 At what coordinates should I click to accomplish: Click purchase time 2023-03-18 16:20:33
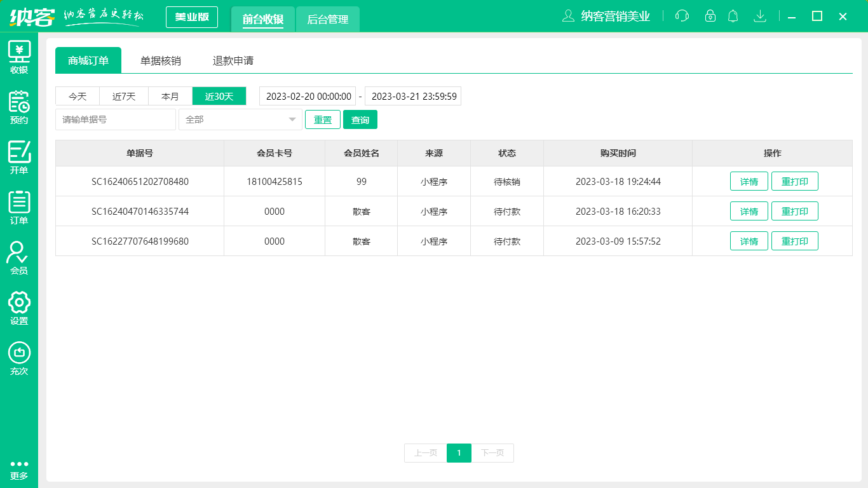point(618,212)
